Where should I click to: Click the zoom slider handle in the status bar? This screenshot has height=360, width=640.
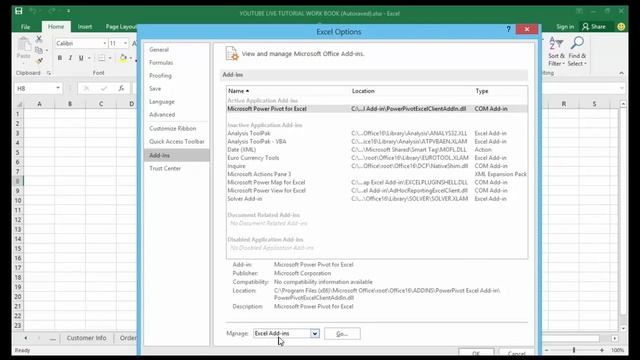(573, 350)
